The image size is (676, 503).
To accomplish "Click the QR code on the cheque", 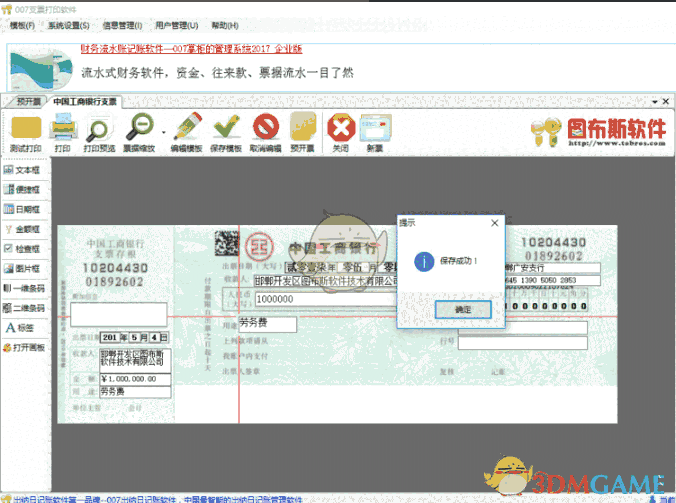I will (x=227, y=243).
